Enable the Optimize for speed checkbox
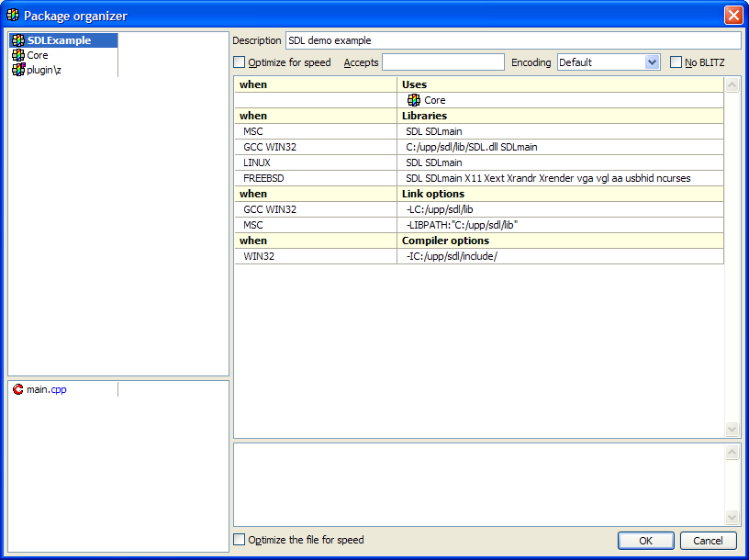Screen dimensions: 749x560 point(240,62)
